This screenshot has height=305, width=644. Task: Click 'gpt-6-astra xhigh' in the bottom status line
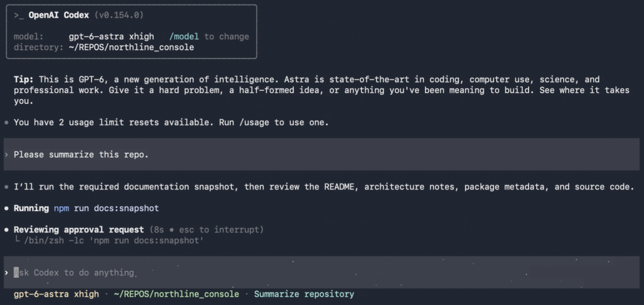(56, 294)
